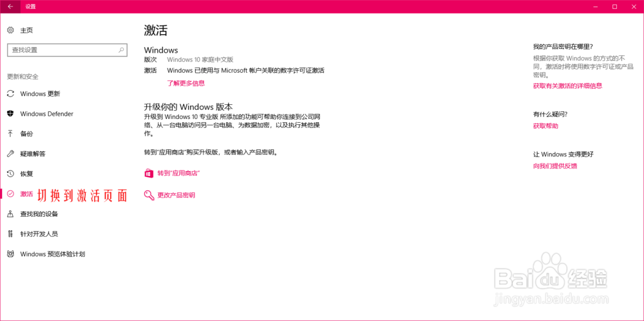
Task: Click the Home gear icon
Action: [x=11, y=30]
